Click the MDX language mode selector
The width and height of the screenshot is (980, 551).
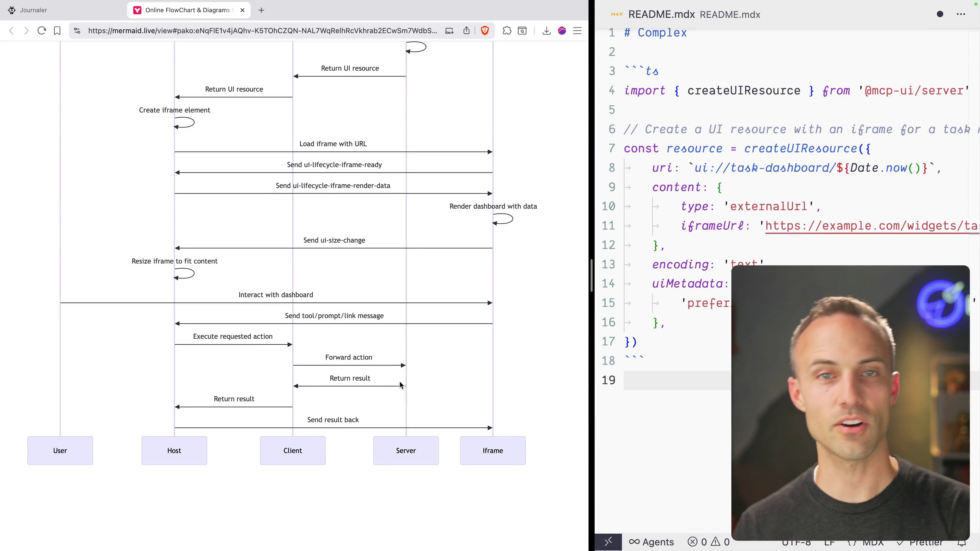866,542
